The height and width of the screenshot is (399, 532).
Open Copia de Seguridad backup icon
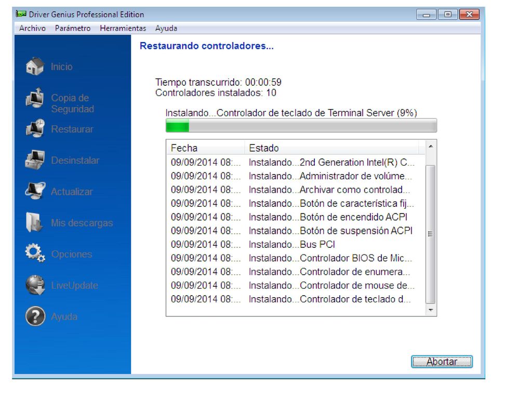click(35, 98)
